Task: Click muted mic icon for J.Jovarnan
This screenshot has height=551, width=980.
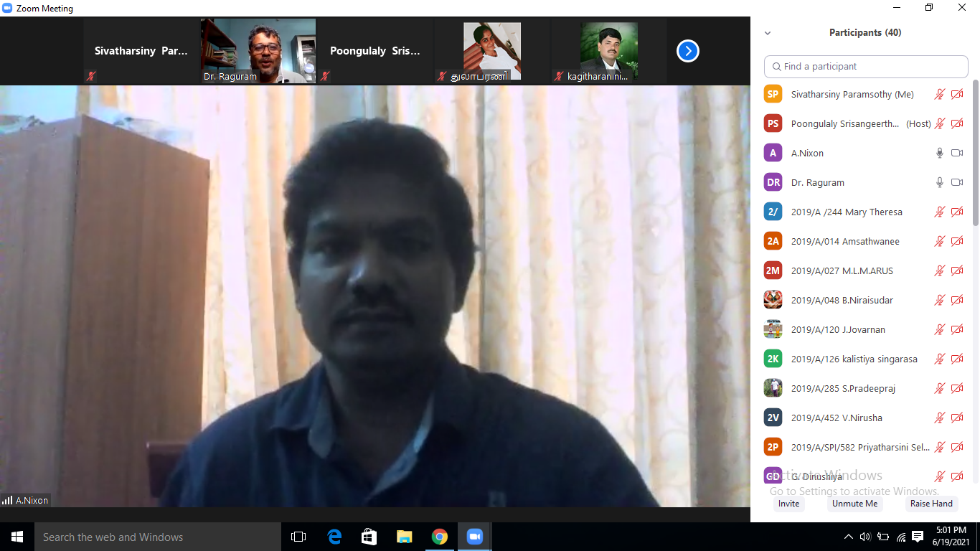Action: [x=939, y=329]
